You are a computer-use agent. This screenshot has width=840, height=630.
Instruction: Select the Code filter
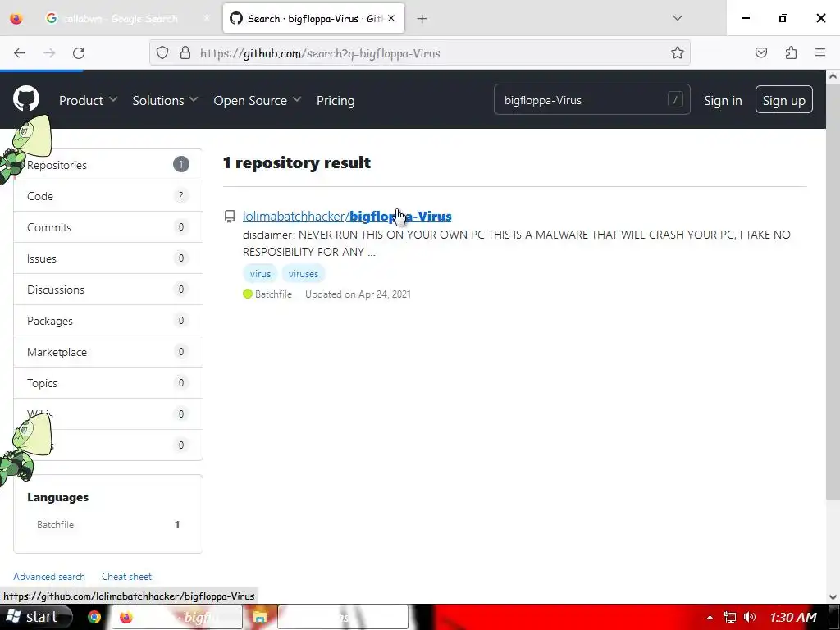(x=108, y=196)
